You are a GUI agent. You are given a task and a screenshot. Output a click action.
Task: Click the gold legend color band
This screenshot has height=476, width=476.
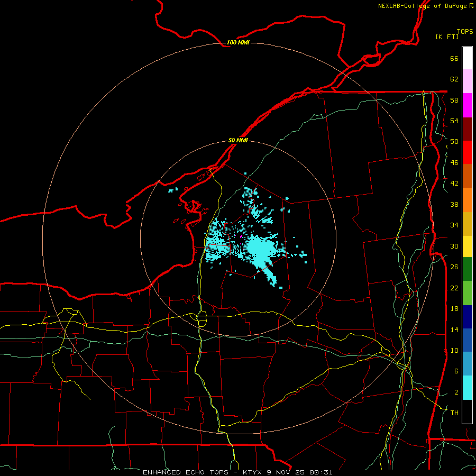(x=467, y=224)
